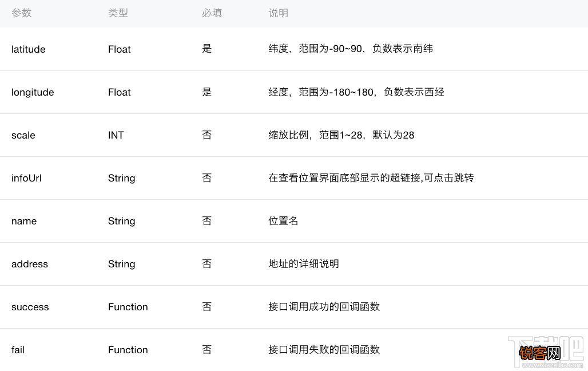Click description 经度，范围为-180~180，负数表示西经
This screenshot has width=588, height=371.
tap(356, 92)
